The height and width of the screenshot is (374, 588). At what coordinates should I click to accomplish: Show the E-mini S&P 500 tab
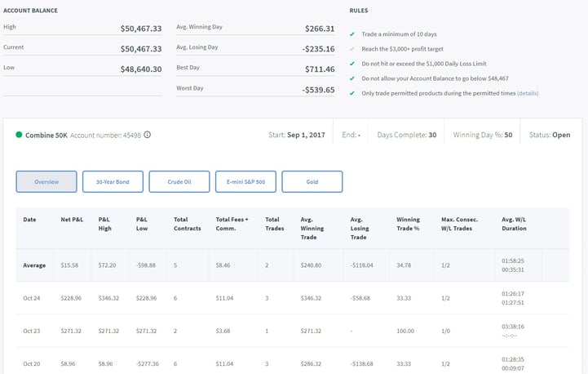[x=245, y=181]
